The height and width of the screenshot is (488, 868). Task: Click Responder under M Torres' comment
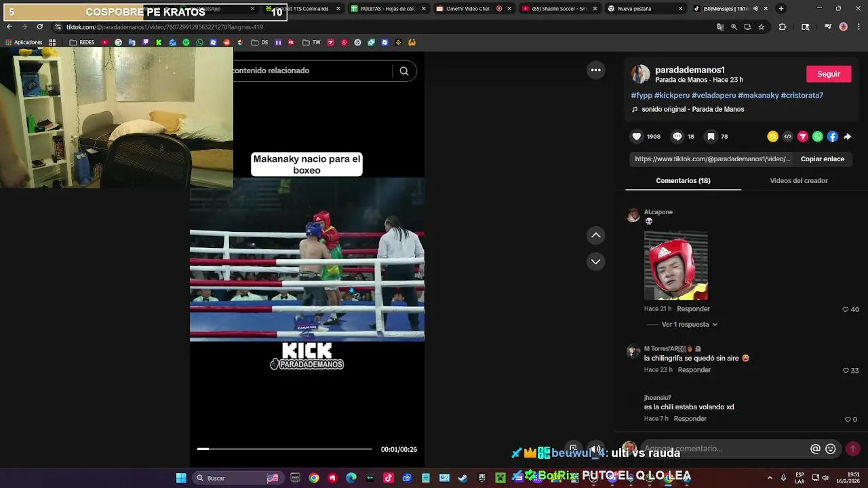(694, 370)
